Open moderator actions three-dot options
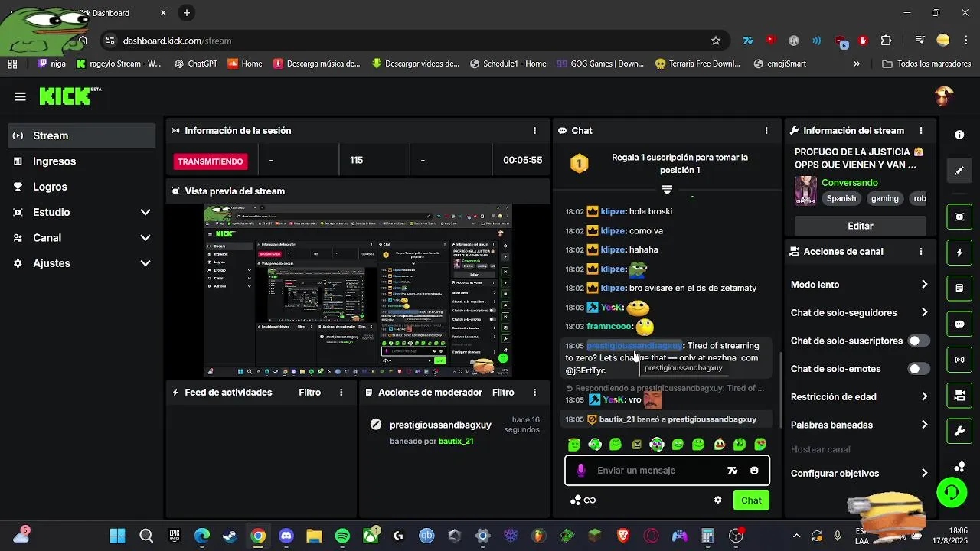Image resolution: width=980 pixels, height=551 pixels. pyautogui.click(x=534, y=393)
